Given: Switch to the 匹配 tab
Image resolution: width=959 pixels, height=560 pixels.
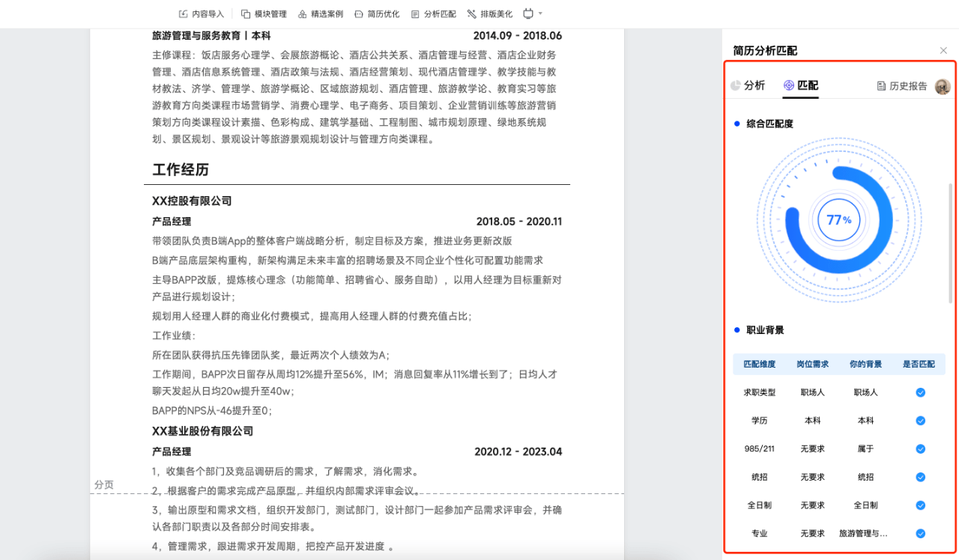Looking at the screenshot, I should [801, 85].
